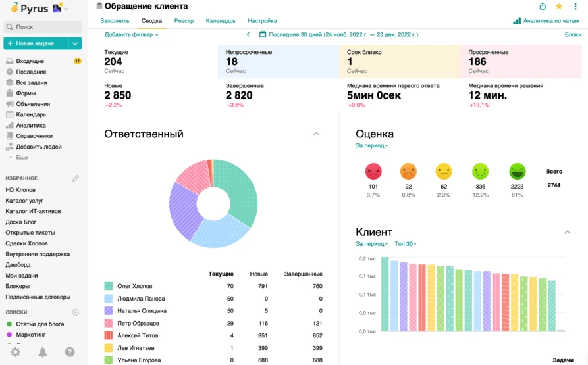This screenshot has height=365, width=588.
Task: Switch to the Реестр tab
Action: point(184,21)
